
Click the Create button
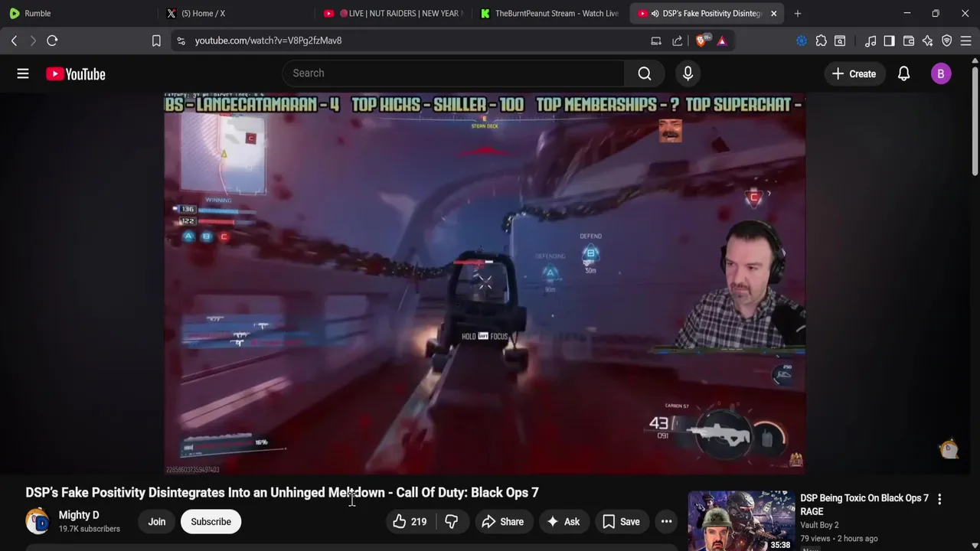click(x=854, y=73)
